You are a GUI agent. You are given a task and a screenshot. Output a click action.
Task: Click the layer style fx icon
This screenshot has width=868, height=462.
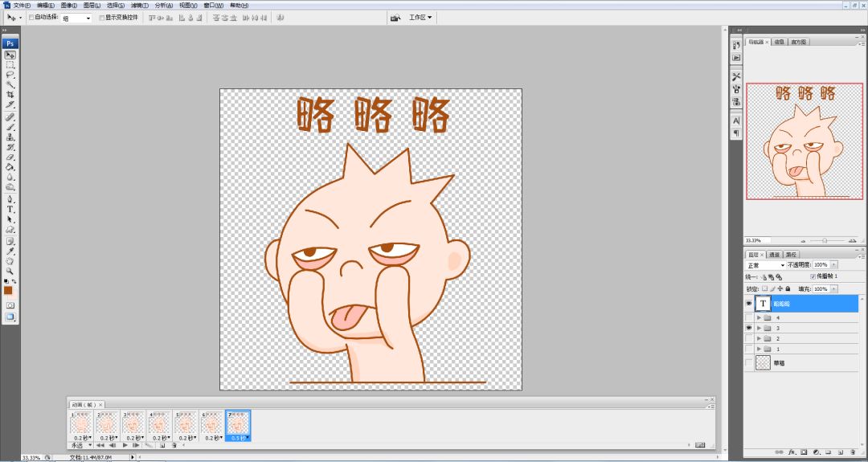(792, 452)
